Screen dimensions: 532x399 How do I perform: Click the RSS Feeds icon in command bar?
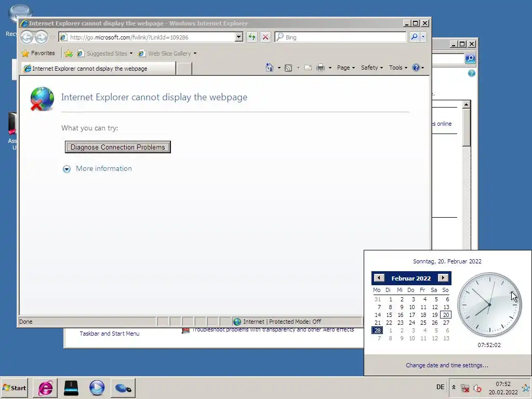[x=288, y=68]
